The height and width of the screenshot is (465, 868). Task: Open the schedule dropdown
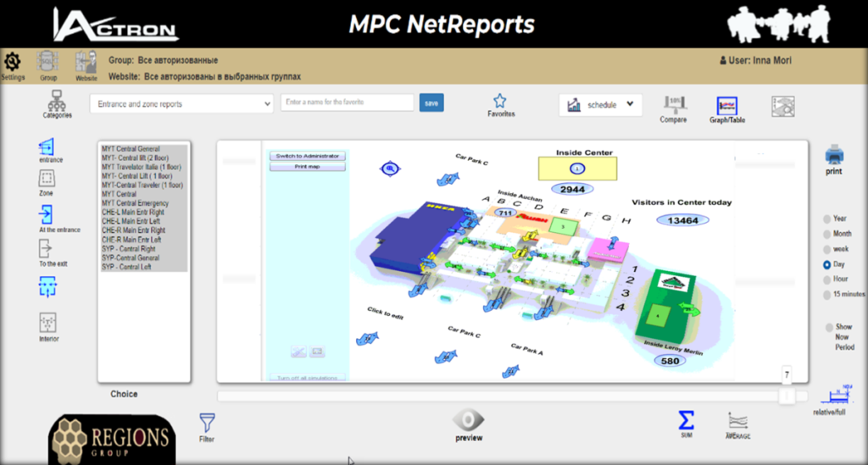click(601, 104)
